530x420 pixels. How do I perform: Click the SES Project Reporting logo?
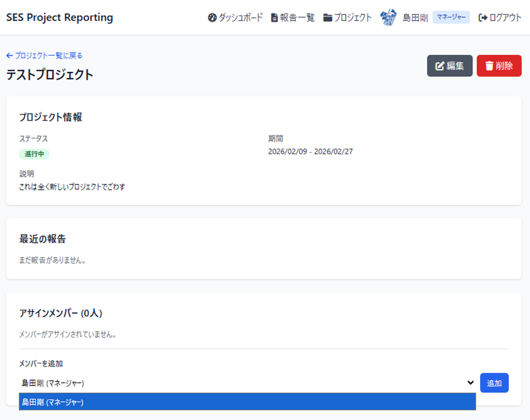coord(60,17)
